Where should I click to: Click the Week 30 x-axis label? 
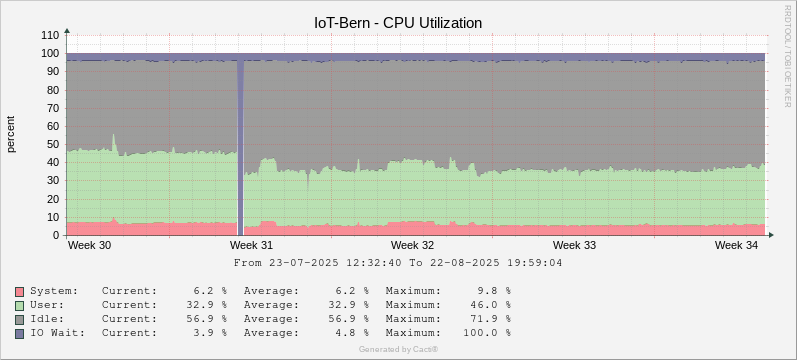coord(89,245)
